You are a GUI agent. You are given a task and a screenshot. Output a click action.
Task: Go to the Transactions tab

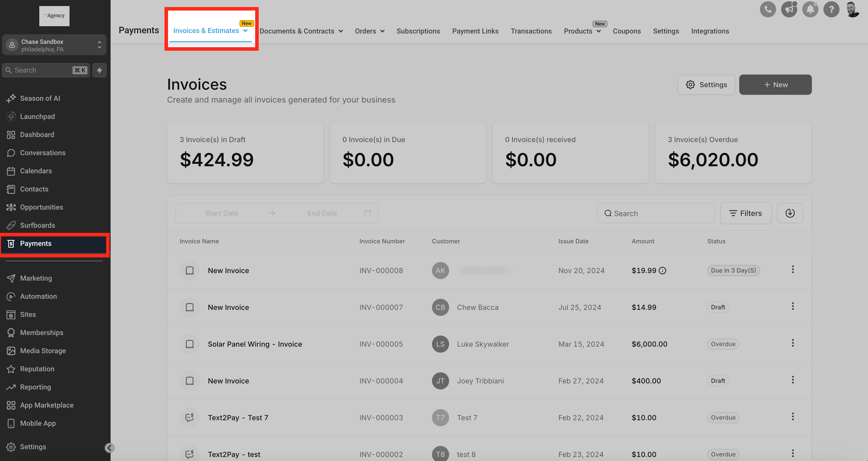pyautogui.click(x=531, y=31)
